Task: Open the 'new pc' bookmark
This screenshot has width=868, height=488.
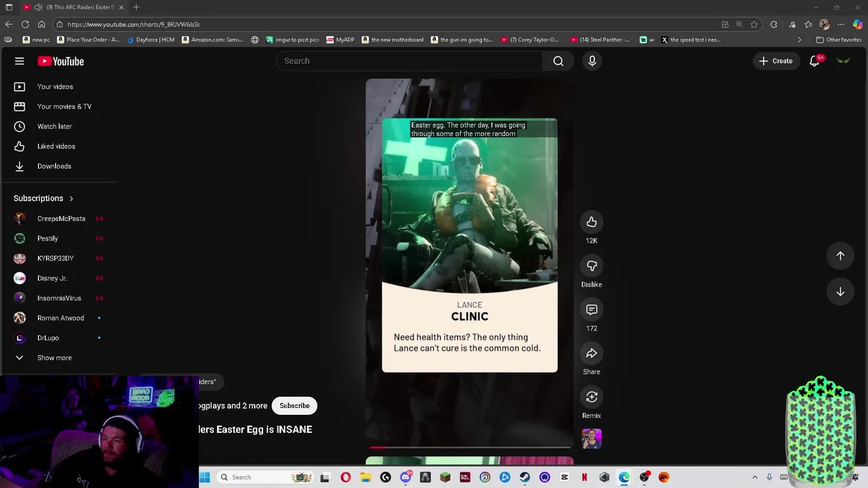Action: tap(36, 40)
